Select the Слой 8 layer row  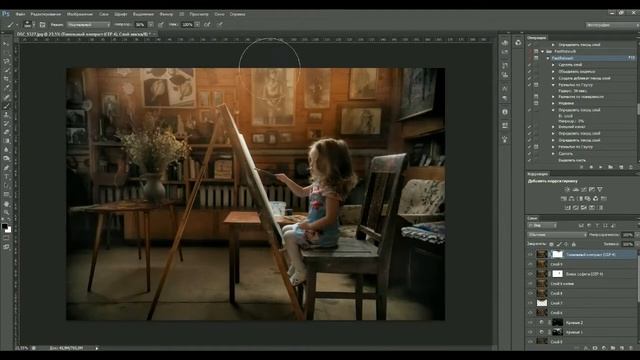[582, 293]
